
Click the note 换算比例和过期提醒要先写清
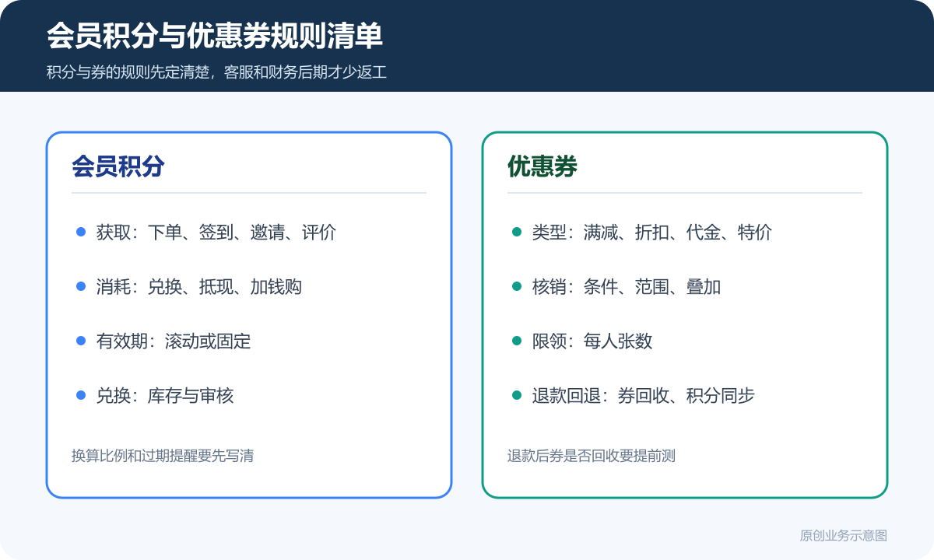[x=163, y=456]
